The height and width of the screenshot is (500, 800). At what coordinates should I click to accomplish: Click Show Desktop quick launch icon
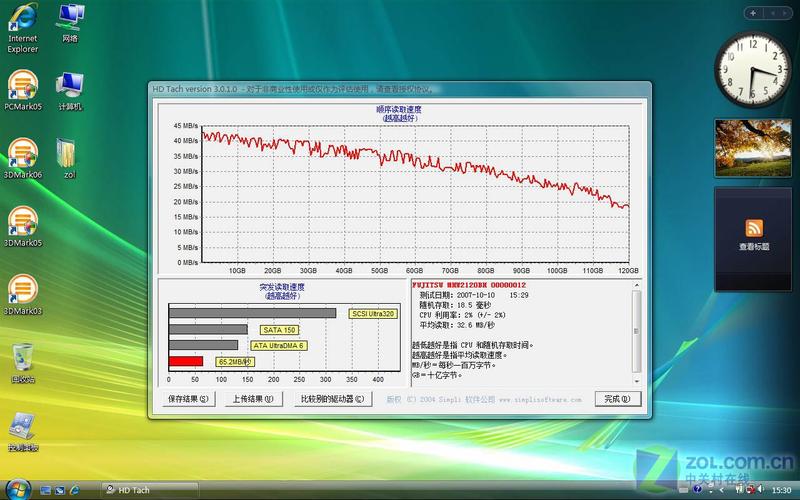click(45, 490)
